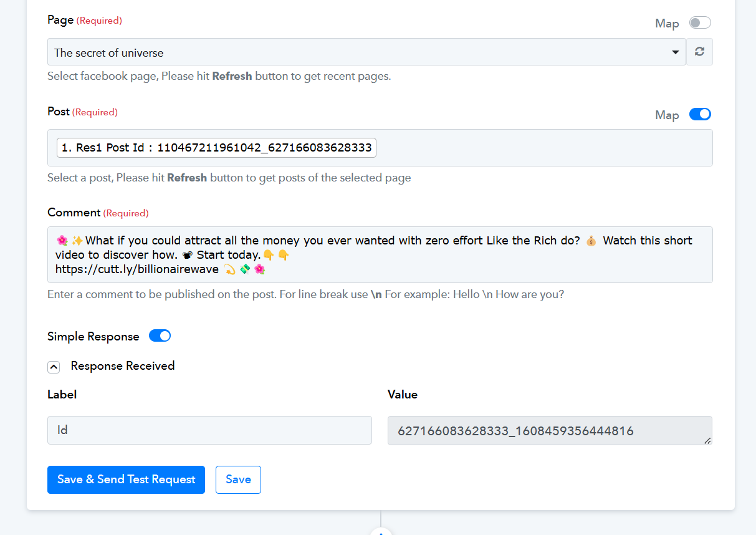Open the Page dropdown arrow
Screen dimensions: 756x535
click(x=676, y=52)
